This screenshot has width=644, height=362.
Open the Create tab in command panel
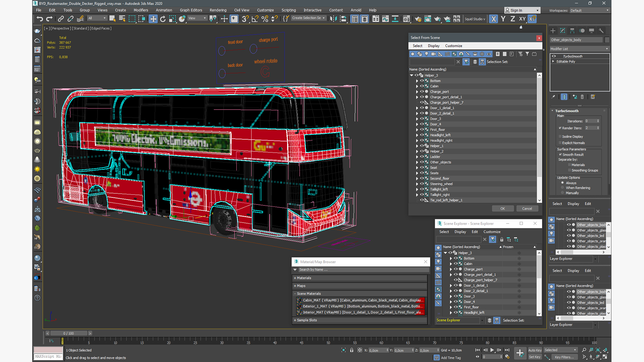553,31
